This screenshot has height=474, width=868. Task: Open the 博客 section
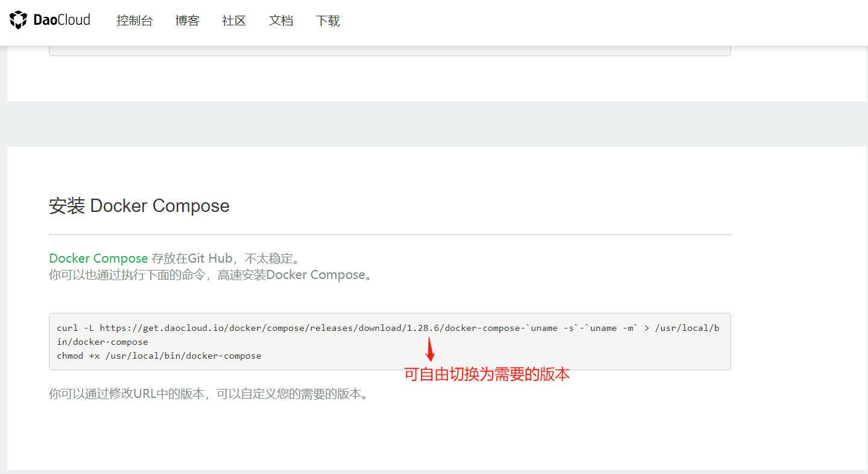point(187,20)
